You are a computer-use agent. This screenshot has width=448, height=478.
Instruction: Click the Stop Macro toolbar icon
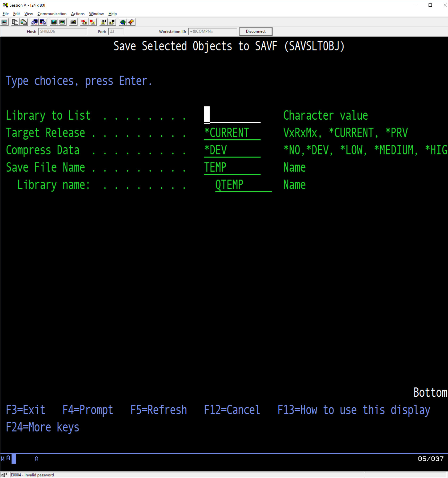pyautogui.click(x=112, y=22)
